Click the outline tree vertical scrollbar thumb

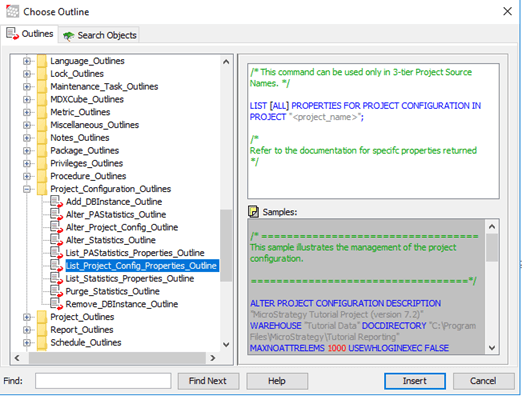(226, 246)
